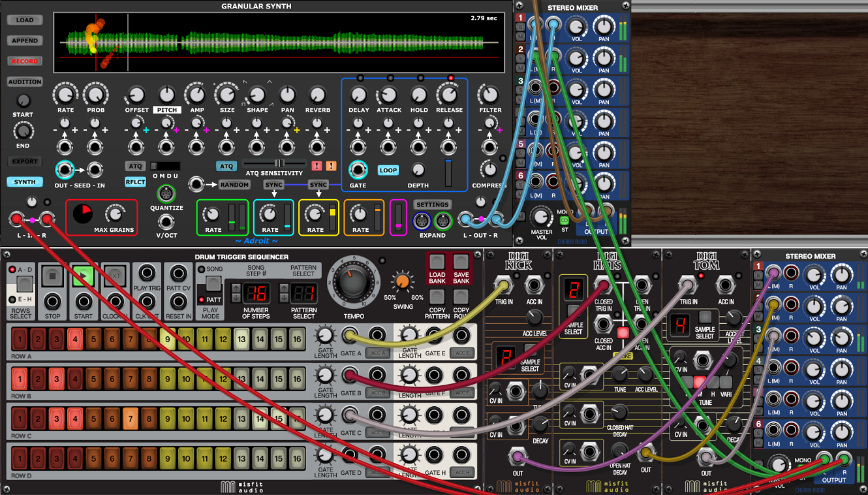Open the Settings panel on Granular Synth
The height and width of the screenshot is (495, 868).
(x=433, y=204)
